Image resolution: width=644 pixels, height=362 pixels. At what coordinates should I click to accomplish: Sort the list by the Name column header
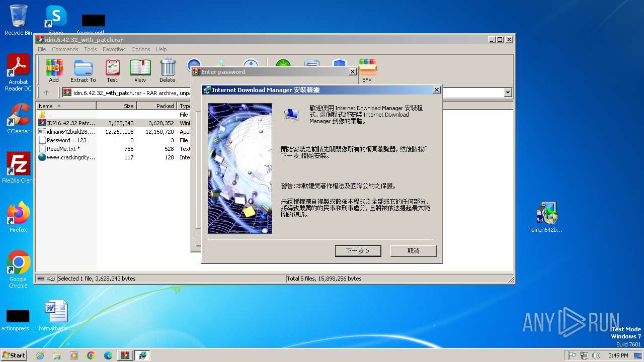(x=66, y=106)
